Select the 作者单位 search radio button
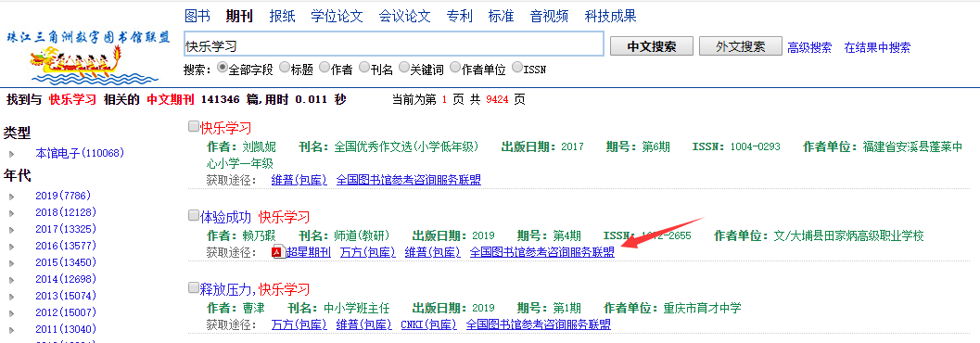 point(455,67)
